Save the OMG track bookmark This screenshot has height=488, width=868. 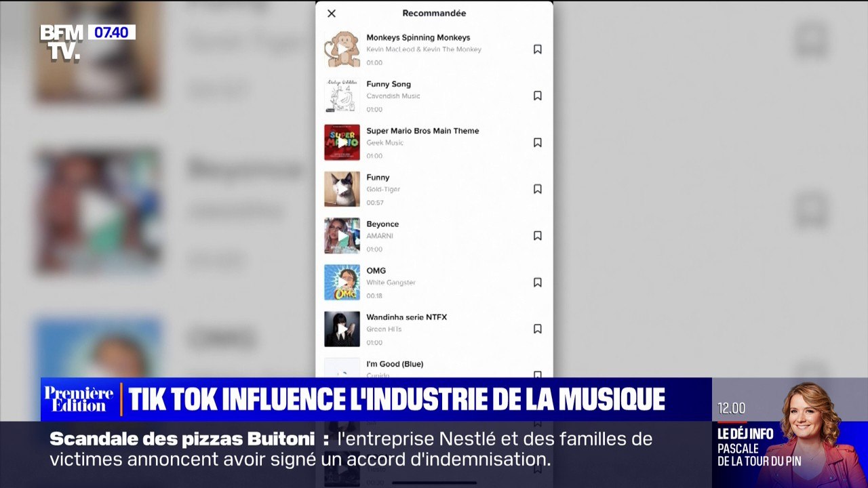pyautogui.click(x=538, y=283)
